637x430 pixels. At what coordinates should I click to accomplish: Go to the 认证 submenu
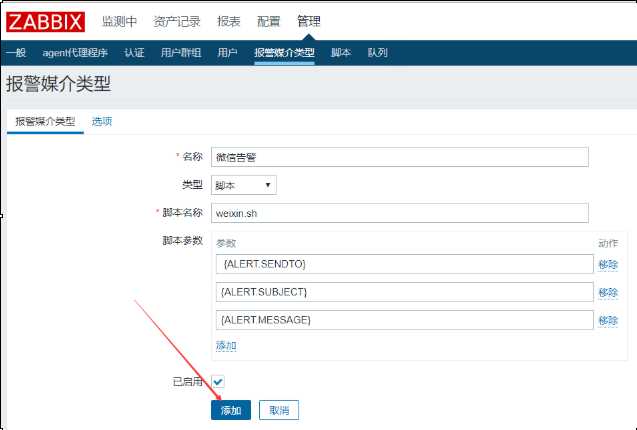(x=134, y=52)
